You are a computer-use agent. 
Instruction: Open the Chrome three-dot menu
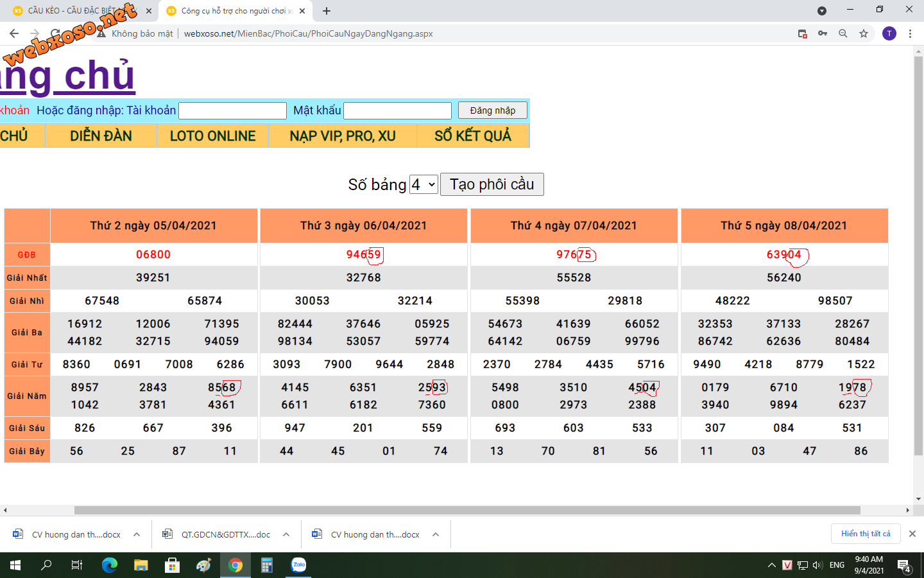pyautogui.click(x=910, y=33)
